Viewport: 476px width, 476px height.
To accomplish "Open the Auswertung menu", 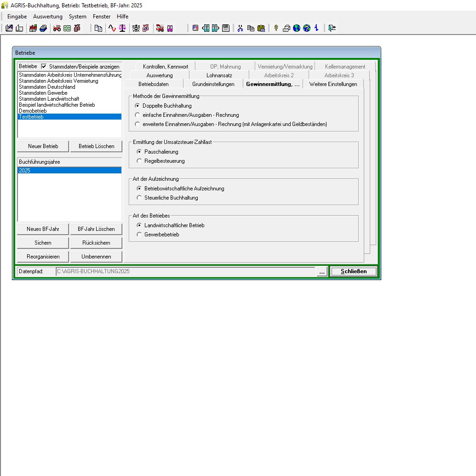I will coord(48,17).
